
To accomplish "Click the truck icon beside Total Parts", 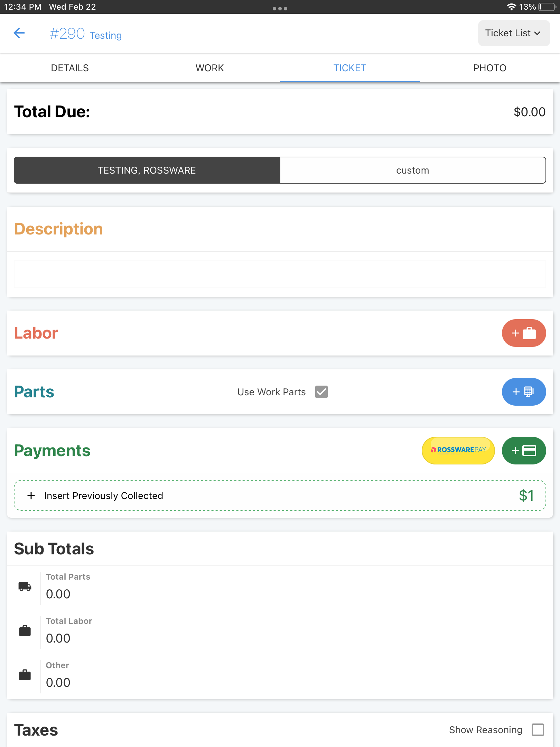I will [x=24, y=586].
